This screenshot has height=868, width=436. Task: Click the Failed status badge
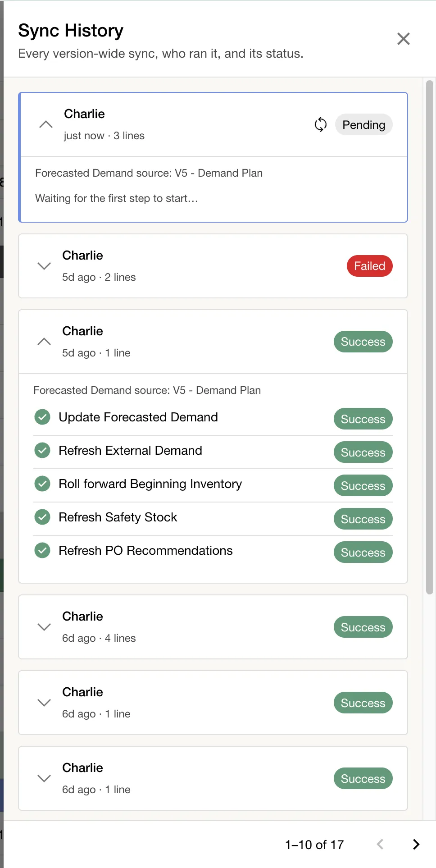click(x=370, y=266)
